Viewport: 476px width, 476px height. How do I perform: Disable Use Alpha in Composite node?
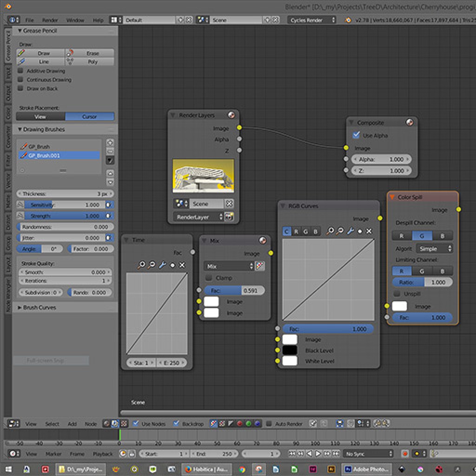pos(357,135)
